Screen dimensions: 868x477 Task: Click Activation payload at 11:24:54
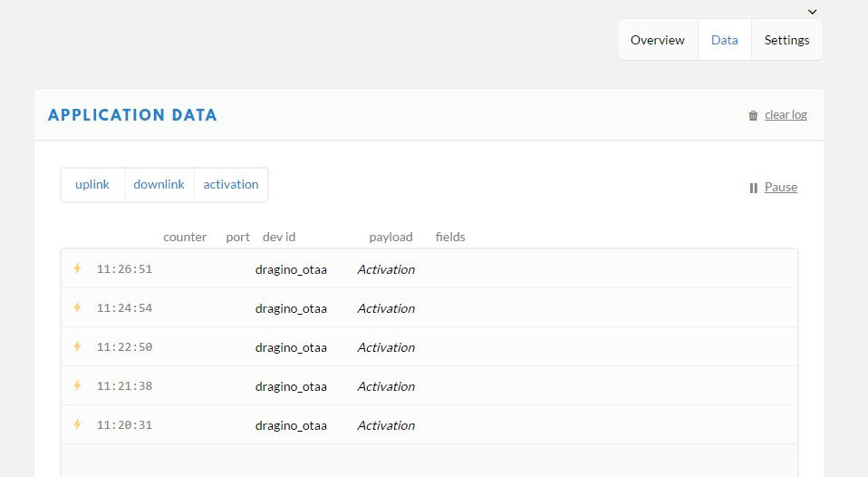(386, 308)
